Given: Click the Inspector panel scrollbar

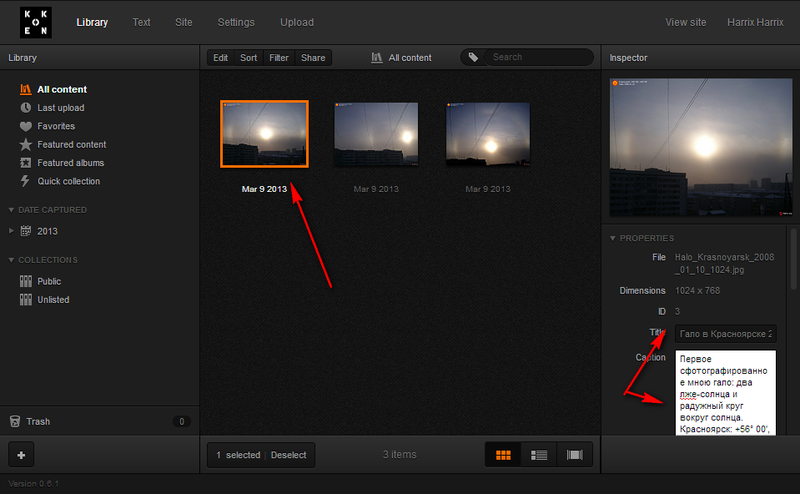Looking at the screenshot, I should click(794, 259).
